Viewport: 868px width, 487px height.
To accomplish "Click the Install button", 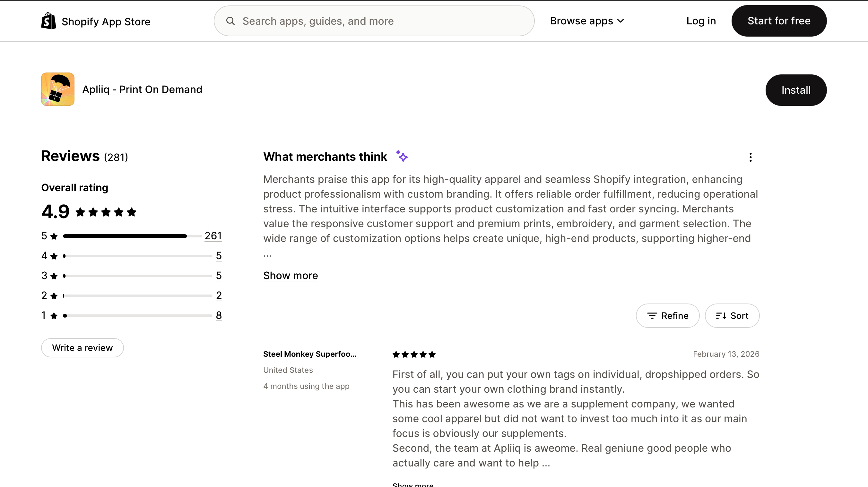I will pos(795,90).
